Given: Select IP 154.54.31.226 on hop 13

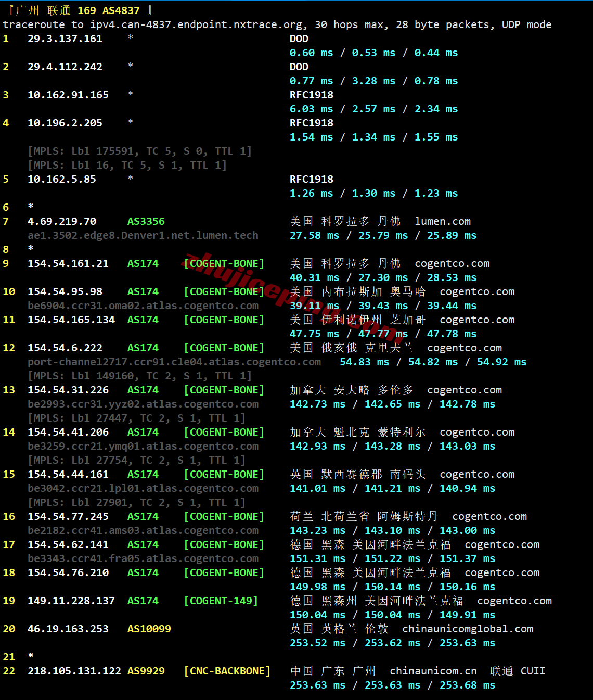Looking at the screenshot, I should click(68, 390).
